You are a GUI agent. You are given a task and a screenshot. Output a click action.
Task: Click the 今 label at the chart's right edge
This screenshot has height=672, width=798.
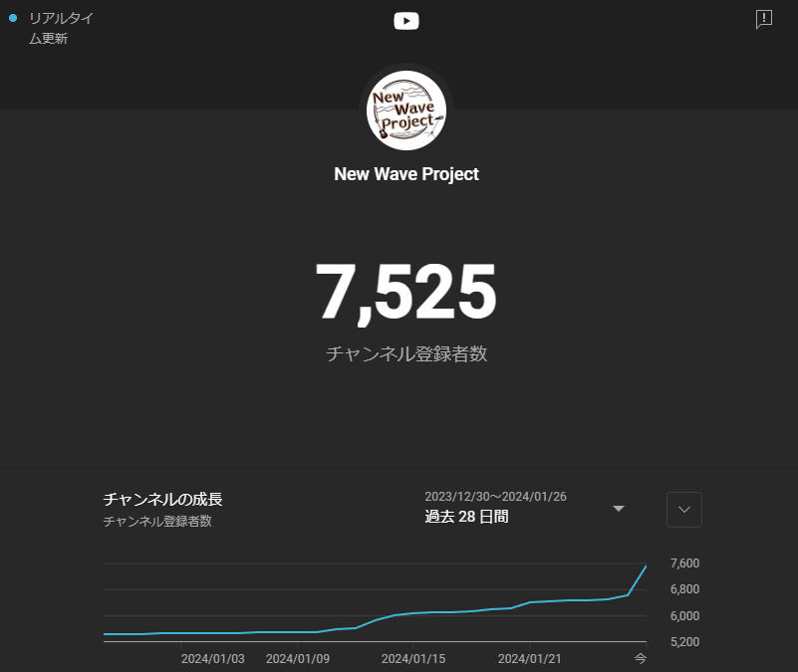pyautogui.click(x=640, y=658)
